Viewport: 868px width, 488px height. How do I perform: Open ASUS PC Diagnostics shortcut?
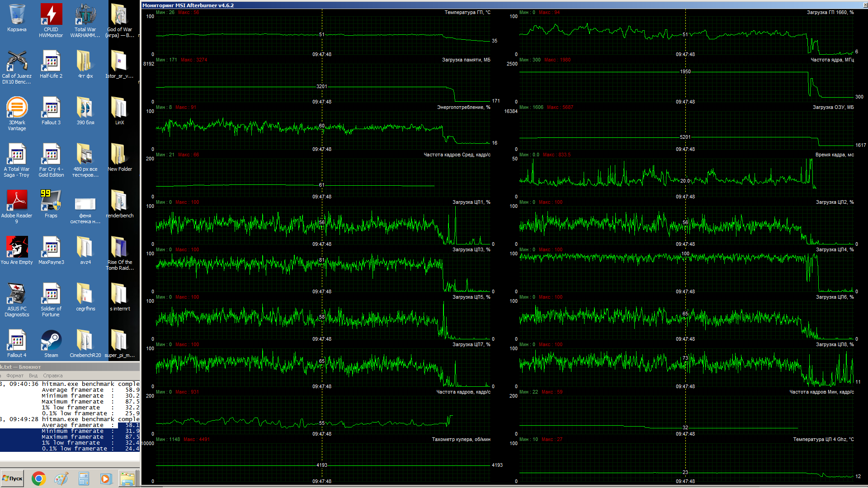point(17,294)
